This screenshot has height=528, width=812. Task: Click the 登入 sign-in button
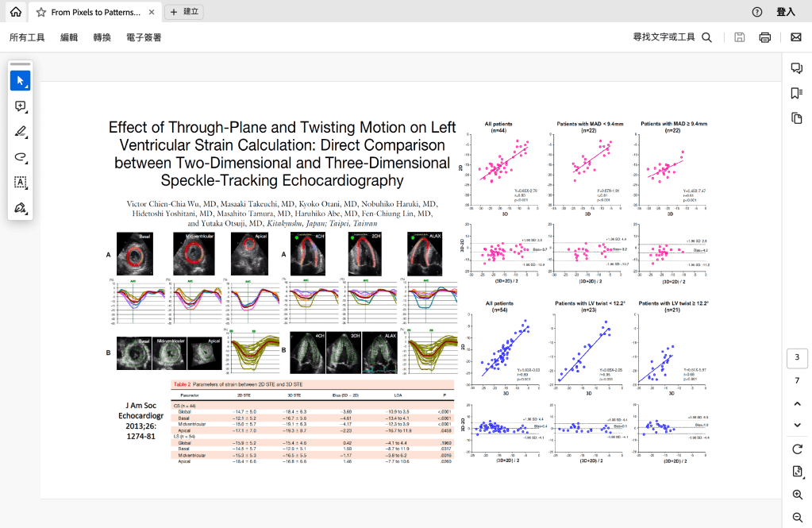[785, 12]
